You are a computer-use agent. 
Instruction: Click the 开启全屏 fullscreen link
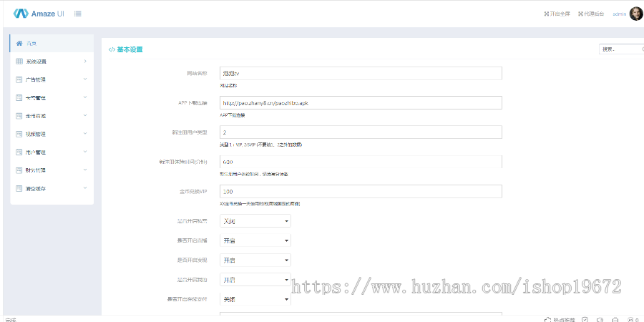pos(557,14)
